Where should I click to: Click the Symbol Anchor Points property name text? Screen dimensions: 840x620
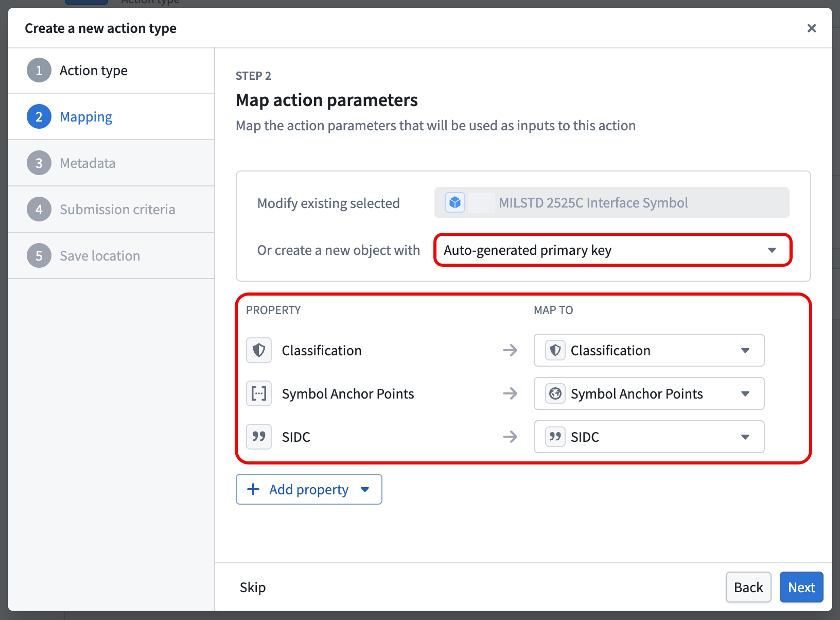(x=348, y=394)
